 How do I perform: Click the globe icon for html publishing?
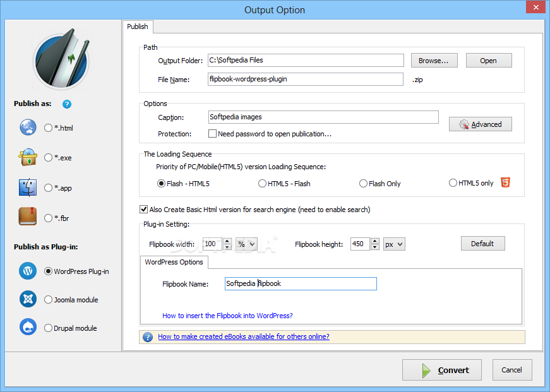[28, 128]
